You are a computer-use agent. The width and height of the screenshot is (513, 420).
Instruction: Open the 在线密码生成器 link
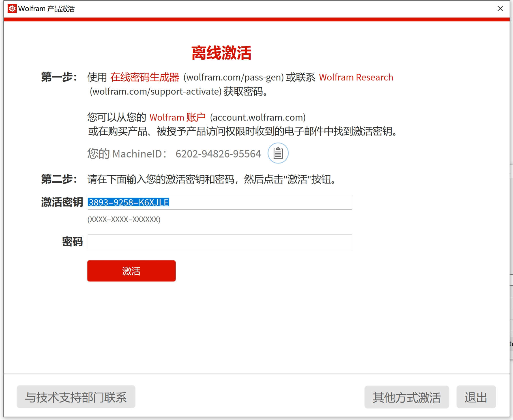point(145,77)
